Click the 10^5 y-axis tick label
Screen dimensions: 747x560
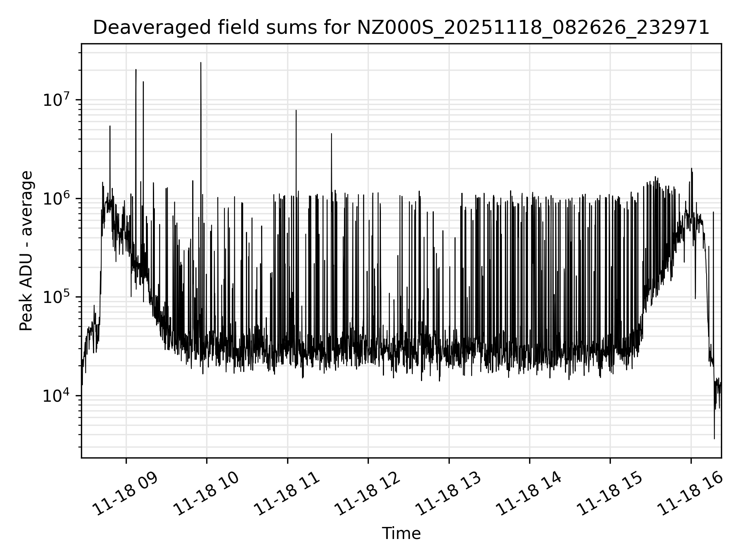[57, 297]
